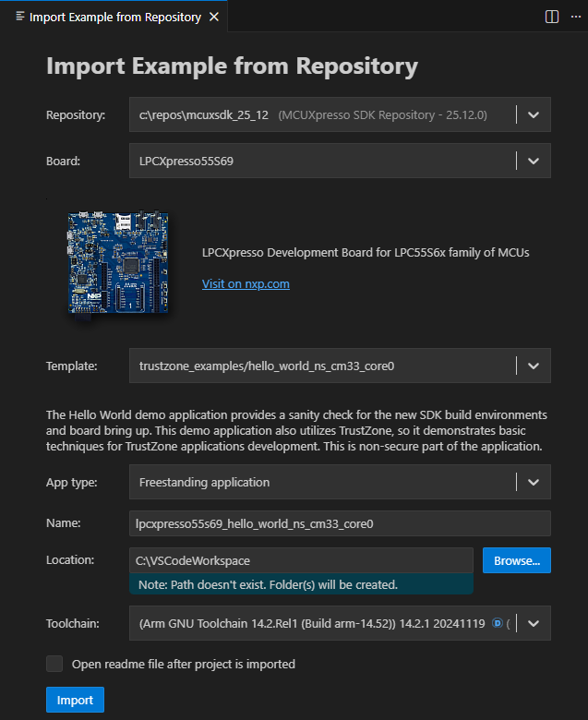Expand the Repository dropdown arrow

pyautogui.click(x=534, y=114)
